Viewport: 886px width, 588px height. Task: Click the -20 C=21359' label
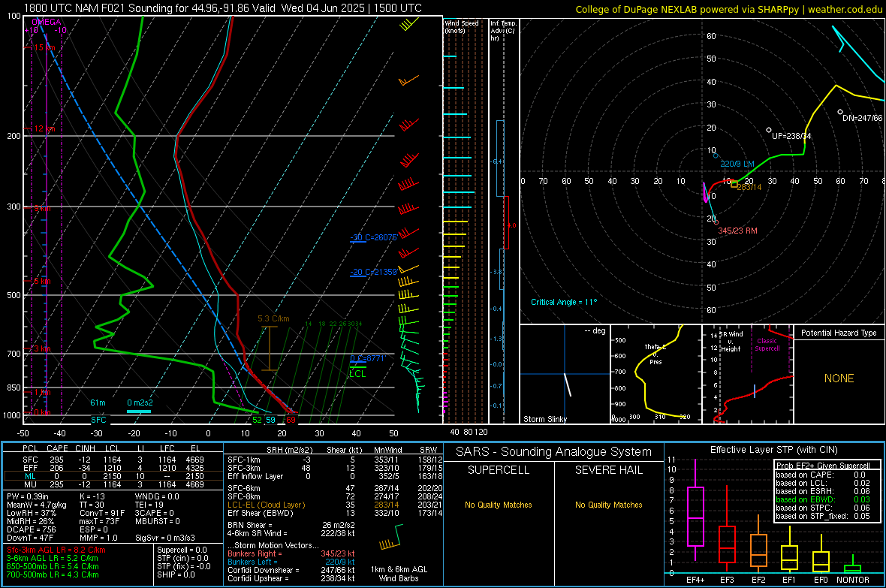[373, 272]
